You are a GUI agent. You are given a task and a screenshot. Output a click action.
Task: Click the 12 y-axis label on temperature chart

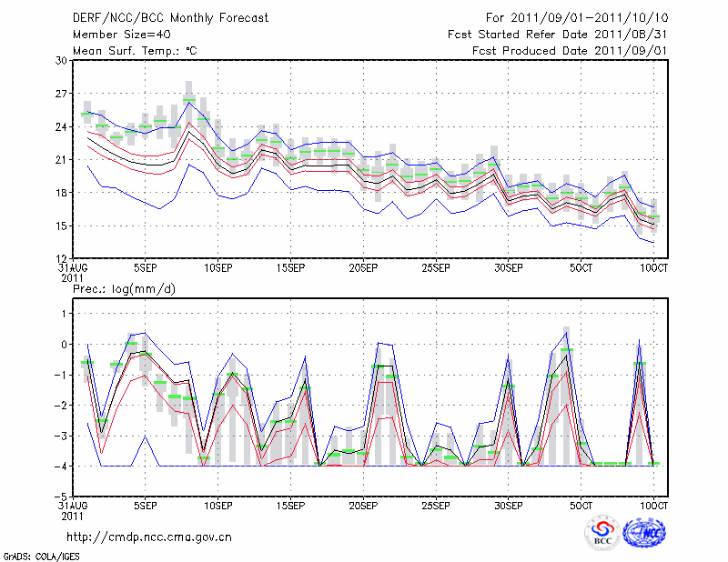pos(62,258)
